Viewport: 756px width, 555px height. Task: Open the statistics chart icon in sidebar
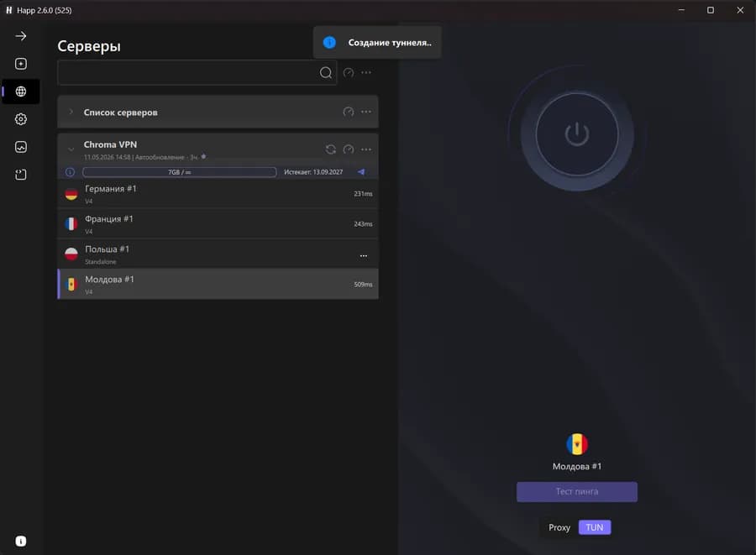click(x=21, y=147)
